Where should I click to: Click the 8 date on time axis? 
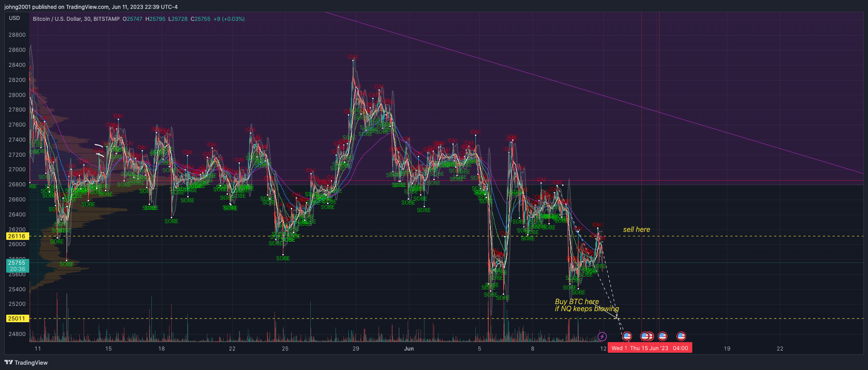coord(532,349)
